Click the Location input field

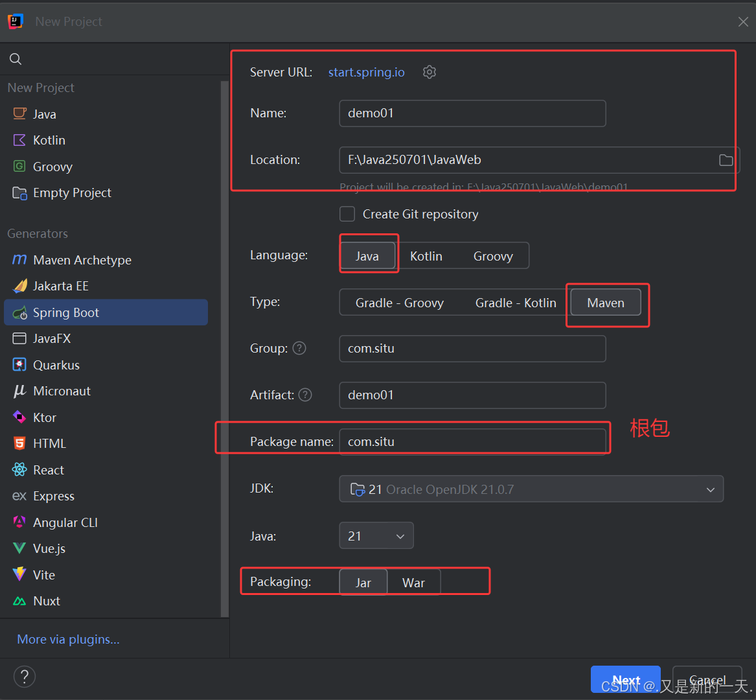click(x=539, y=159)
